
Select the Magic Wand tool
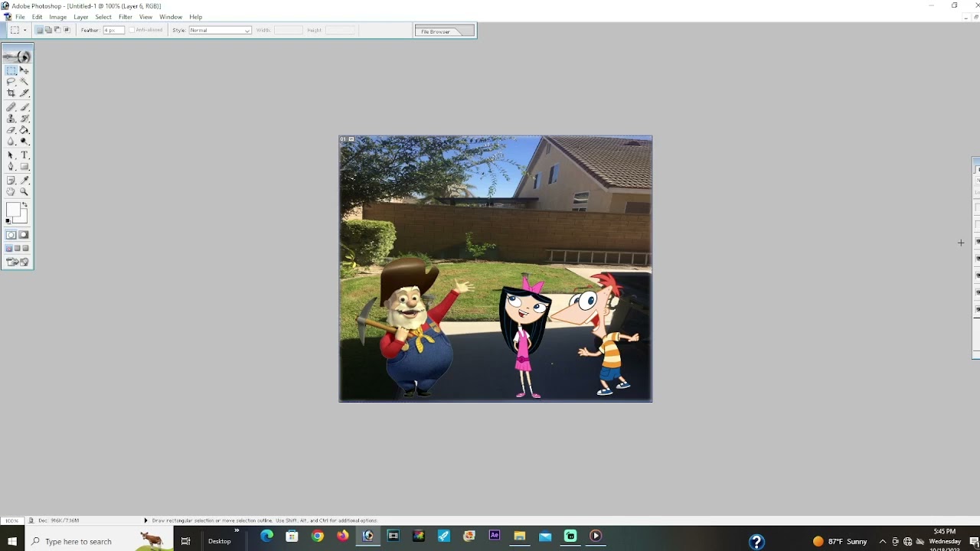pyautogui.click(x=24, y=81)
